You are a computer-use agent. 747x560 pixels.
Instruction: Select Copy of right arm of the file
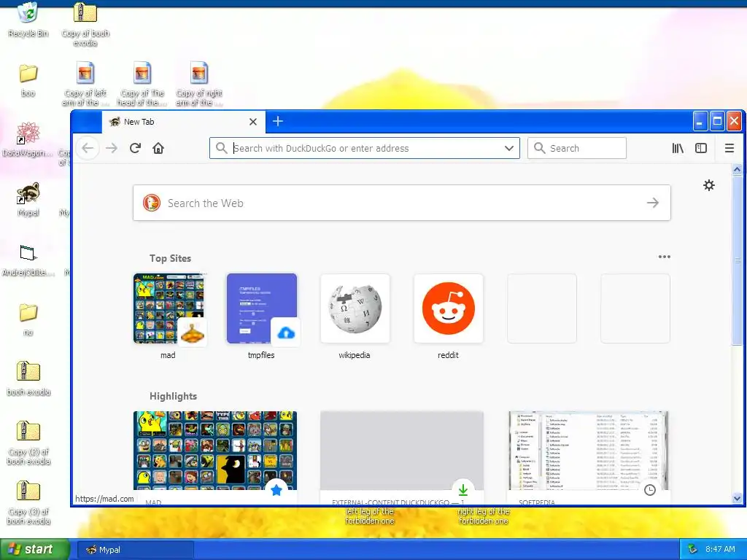point(198,84)
